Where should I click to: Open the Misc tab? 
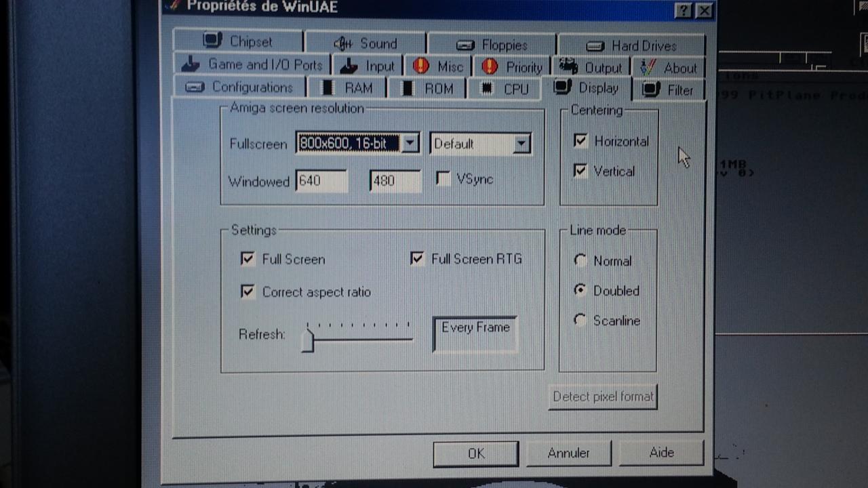[438, 66]
